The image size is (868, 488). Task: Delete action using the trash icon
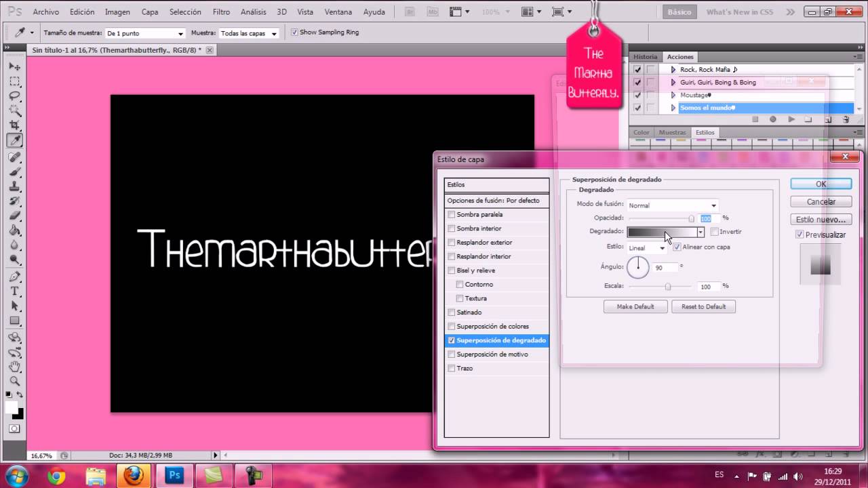(x=846, y=119)
